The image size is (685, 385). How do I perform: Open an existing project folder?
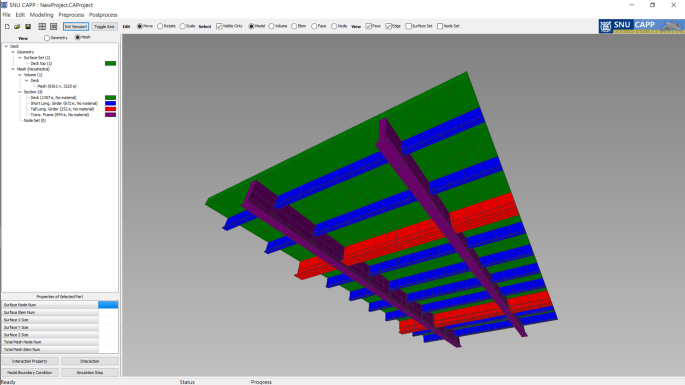17,27
